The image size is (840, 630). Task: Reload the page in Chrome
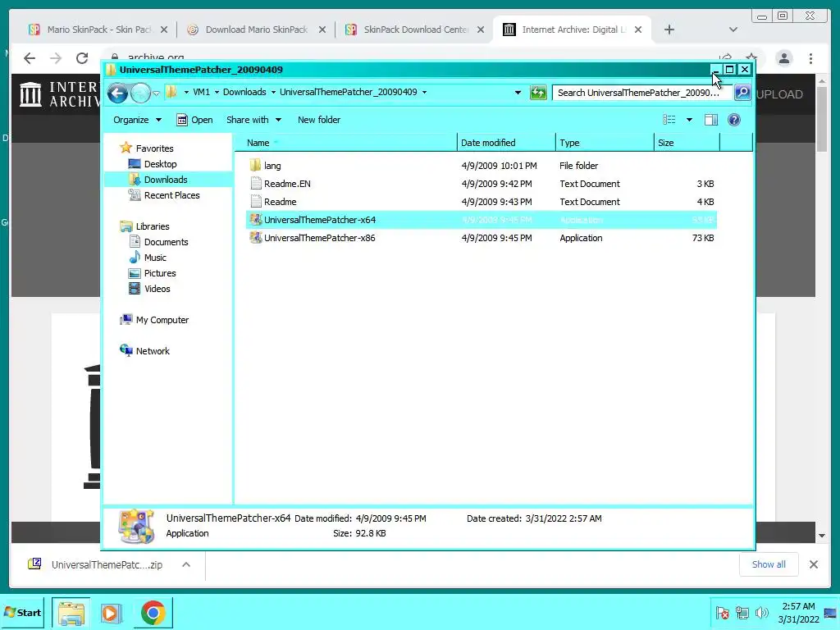click(81, 58)
